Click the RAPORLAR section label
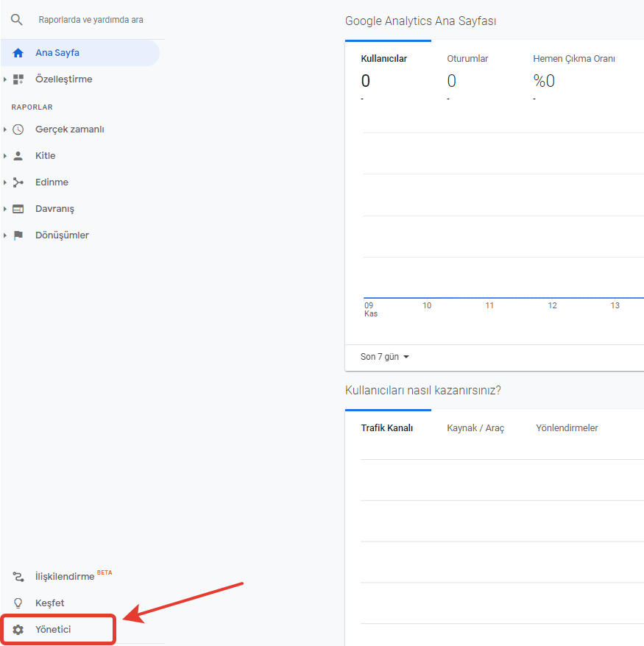The height and width of the screenshot is (646, 644). [32, 107]
